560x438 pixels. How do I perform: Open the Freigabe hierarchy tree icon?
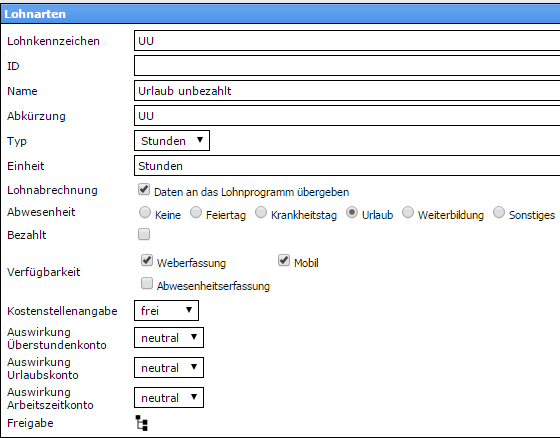click(141, 423)
